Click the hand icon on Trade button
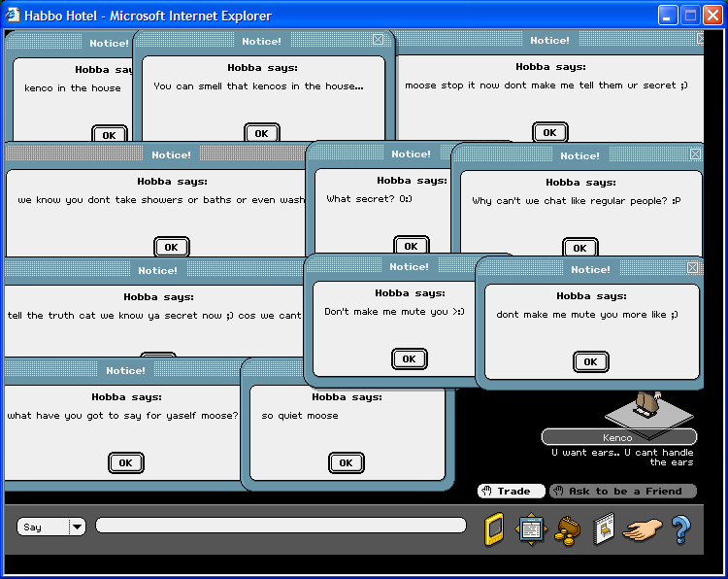This screenshot has width=728, height=579. coord(486,491)
